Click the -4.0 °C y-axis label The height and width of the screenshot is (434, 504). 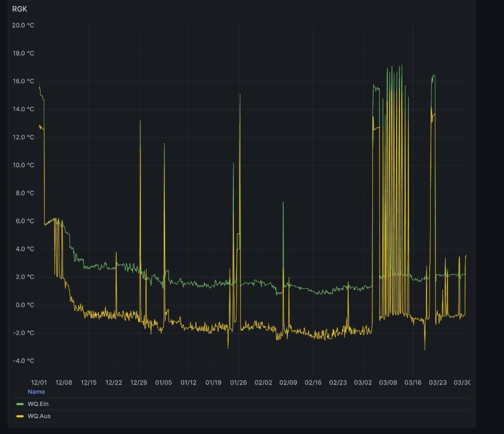click(24, 361)
